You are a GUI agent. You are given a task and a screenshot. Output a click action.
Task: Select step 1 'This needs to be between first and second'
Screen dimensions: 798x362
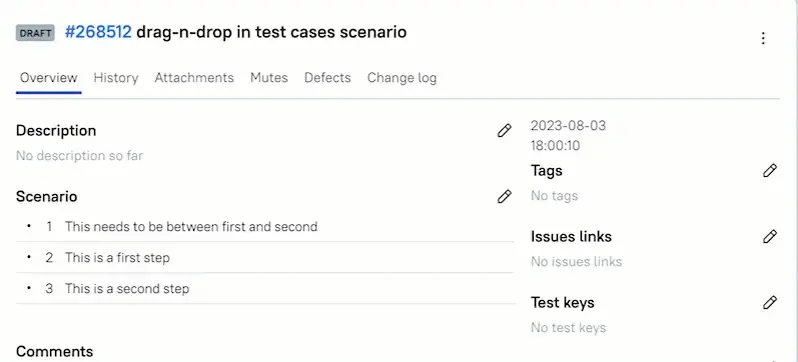[x=265, y=227]
